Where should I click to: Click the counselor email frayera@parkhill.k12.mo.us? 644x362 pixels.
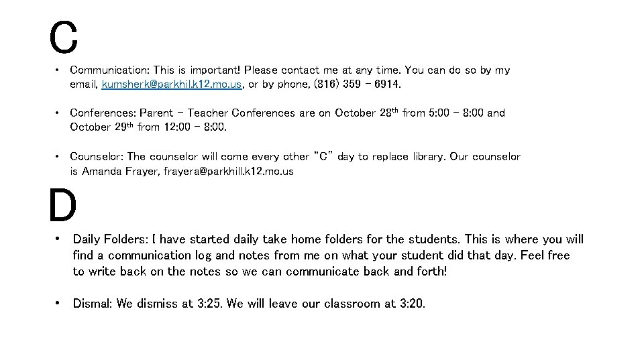228,172
